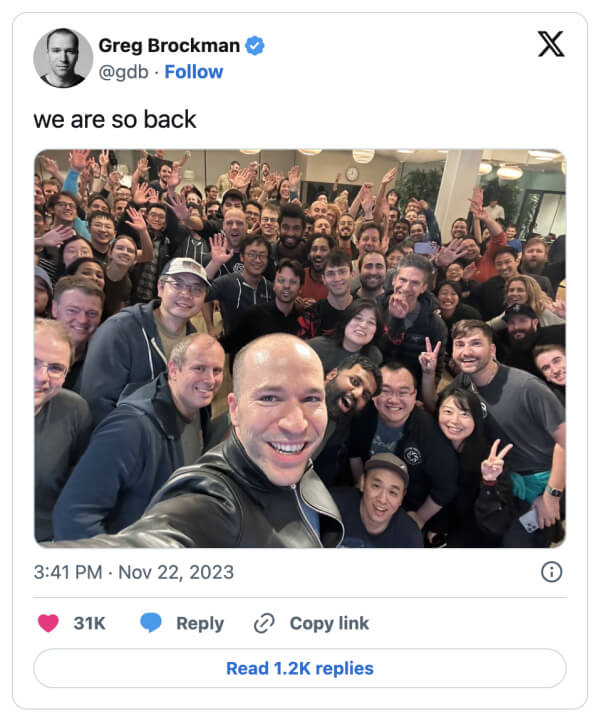
Task: Click the 3:41 PM time text
Action: click(x=68, y=572)
